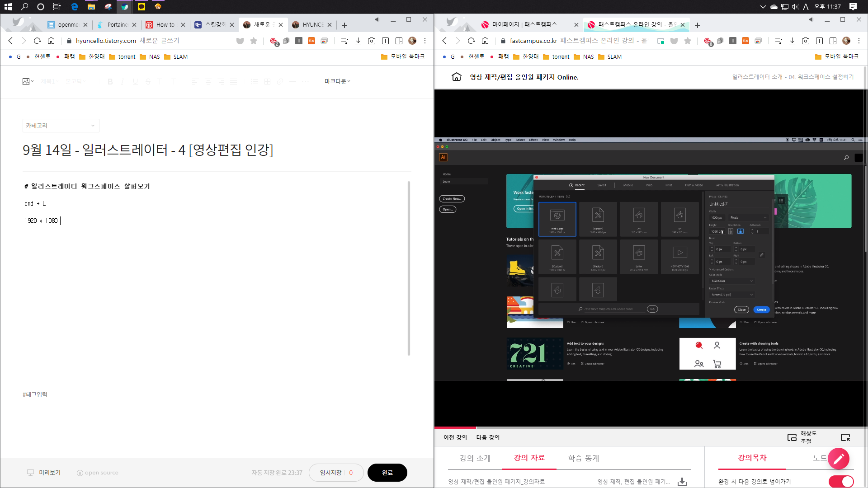Click the floating pencil note button
The image size is (868, 488).
click(x=839, y=459)
